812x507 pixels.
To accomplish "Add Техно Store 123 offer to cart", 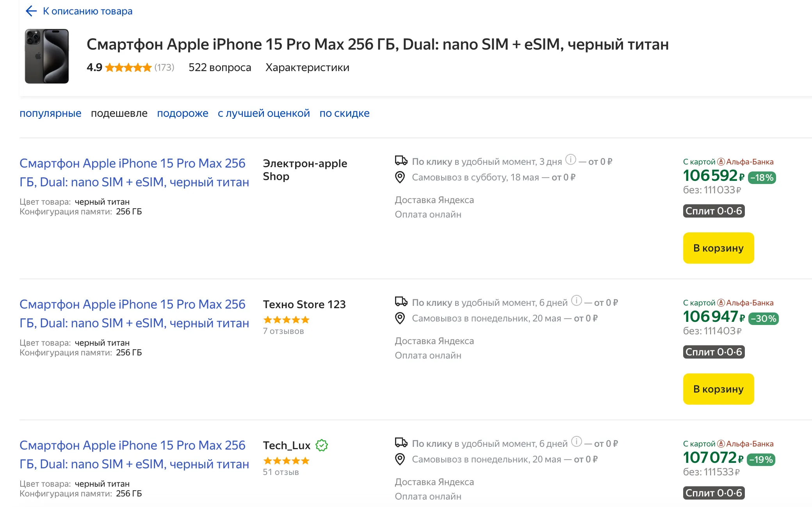I will (718, 389).
